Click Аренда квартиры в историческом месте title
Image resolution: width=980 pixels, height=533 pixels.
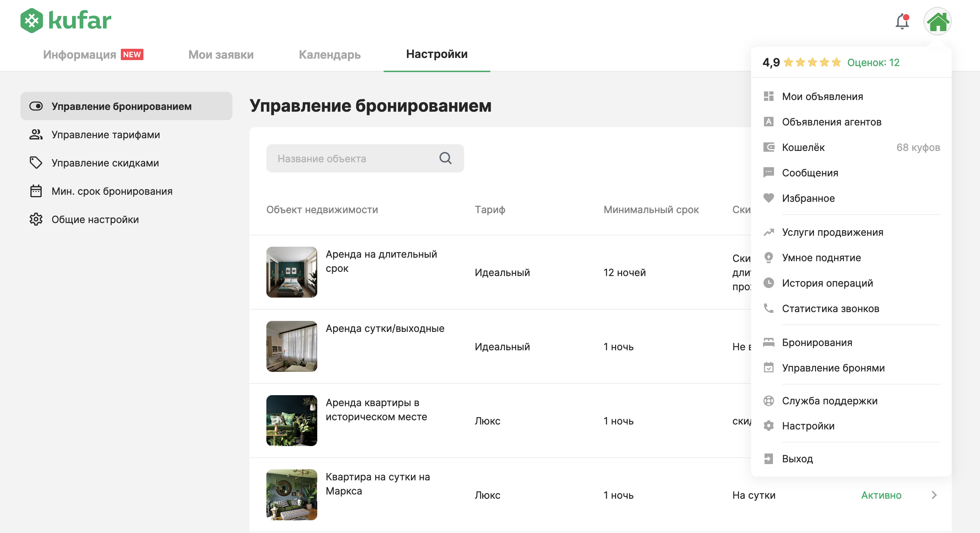376,410
